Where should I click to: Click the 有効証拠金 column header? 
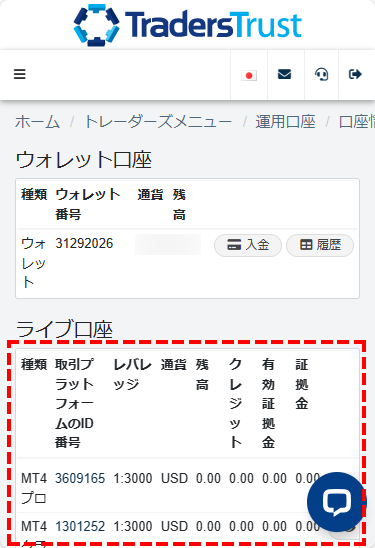[268, 403]
